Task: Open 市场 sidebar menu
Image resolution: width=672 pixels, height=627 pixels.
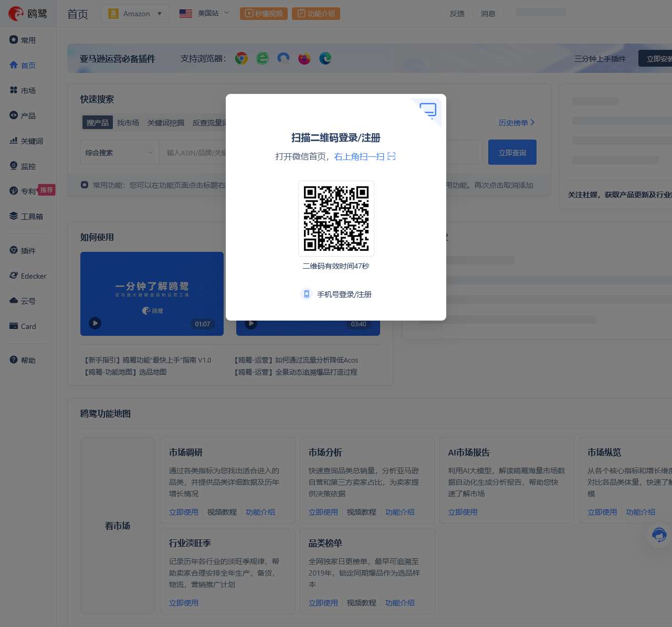Action: pyautogui.click(x=23, y=90)
